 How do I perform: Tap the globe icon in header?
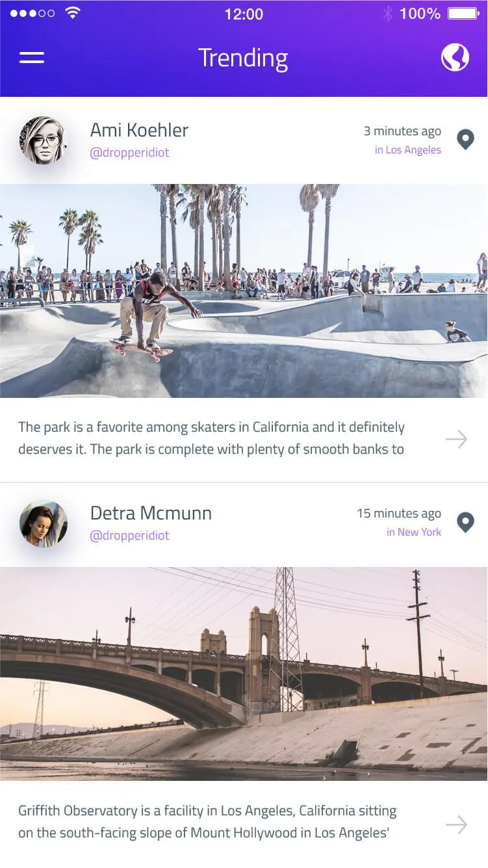pos(455,57)
